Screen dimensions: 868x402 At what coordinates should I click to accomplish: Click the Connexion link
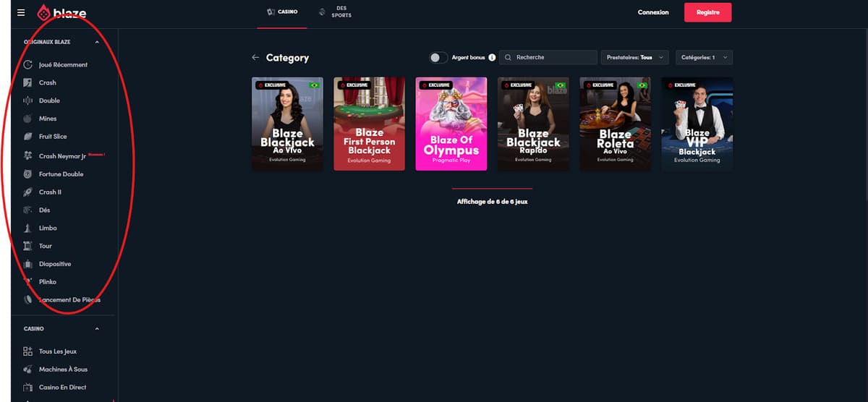(x=653, y=12)
